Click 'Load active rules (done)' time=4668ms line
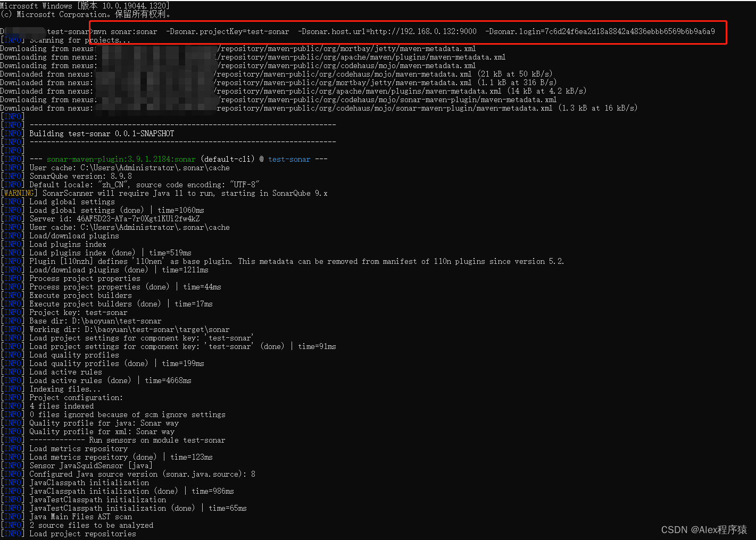This screenshot has height=540, width=756. point(96,380)
